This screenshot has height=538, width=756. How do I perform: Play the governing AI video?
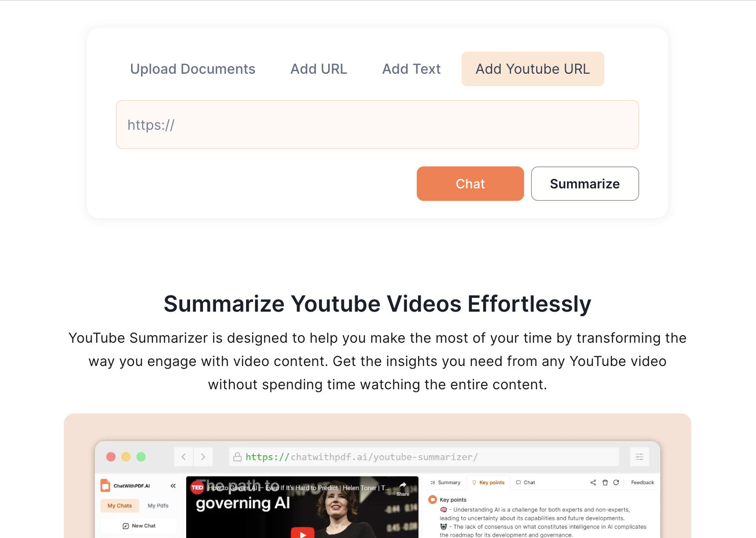[303, 533]
